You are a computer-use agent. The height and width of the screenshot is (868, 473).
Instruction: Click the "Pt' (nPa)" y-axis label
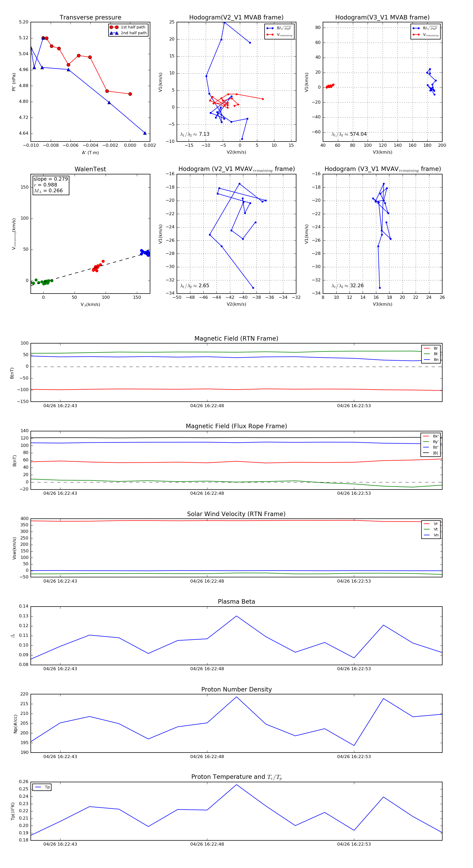click(x=14, y=82)
